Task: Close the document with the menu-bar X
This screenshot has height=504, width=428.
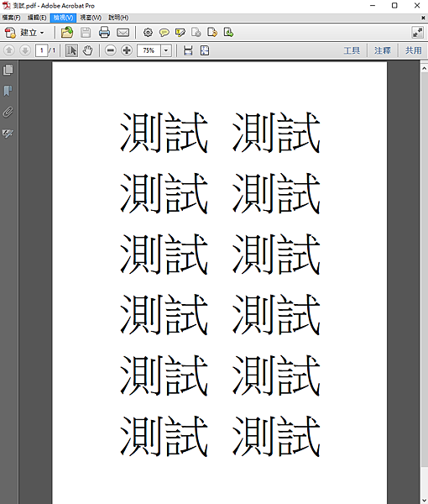Action: coord(423,18)
